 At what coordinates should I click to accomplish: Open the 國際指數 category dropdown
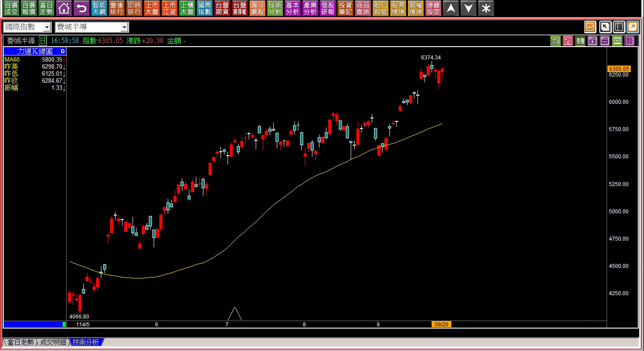coord(47,27)
